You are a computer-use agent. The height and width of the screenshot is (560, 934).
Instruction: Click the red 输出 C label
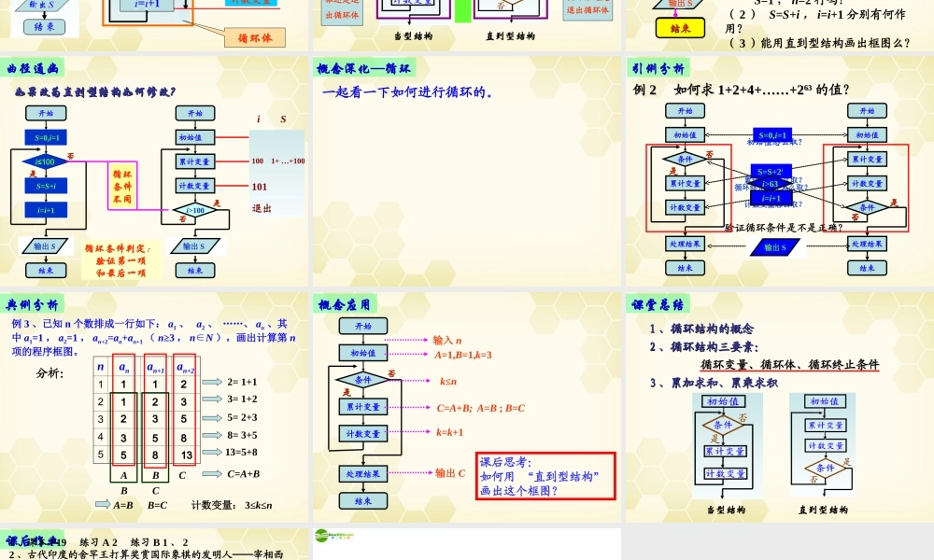tap(450, 473)
